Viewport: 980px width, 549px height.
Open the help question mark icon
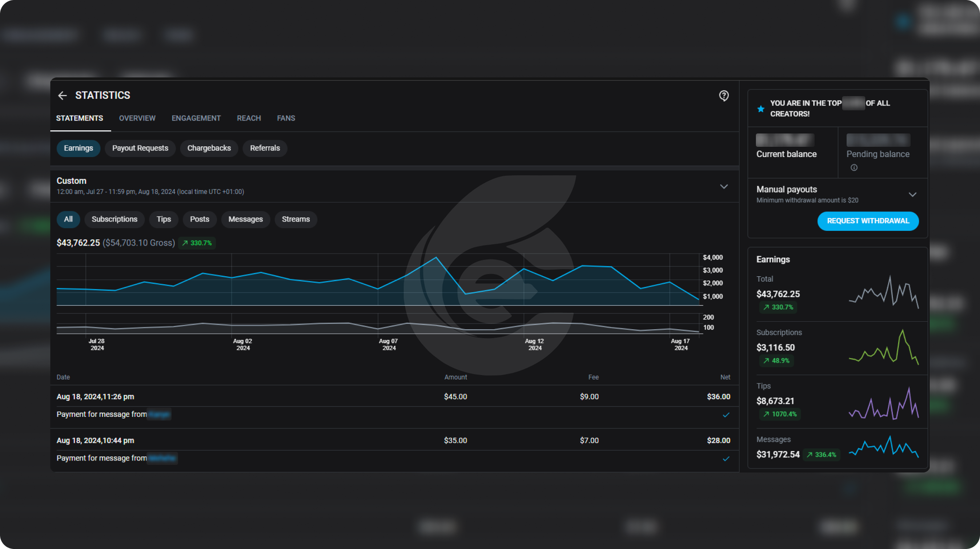coord(724,96)
